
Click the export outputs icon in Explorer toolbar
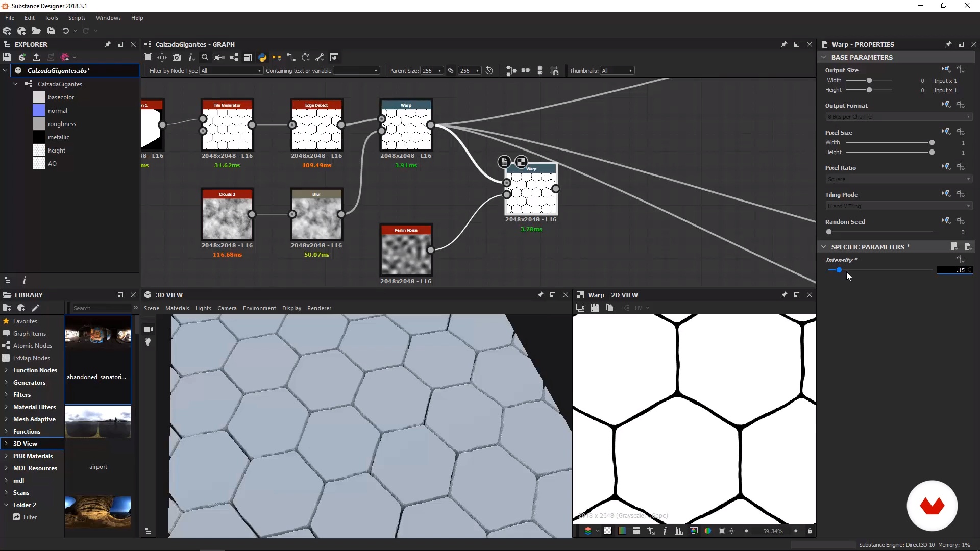(36, 57)
